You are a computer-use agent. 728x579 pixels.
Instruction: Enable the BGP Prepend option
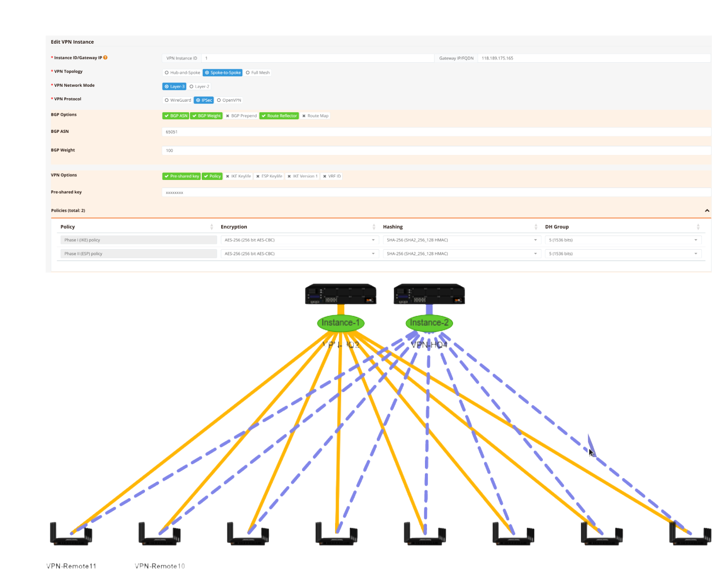click(241, 116)
